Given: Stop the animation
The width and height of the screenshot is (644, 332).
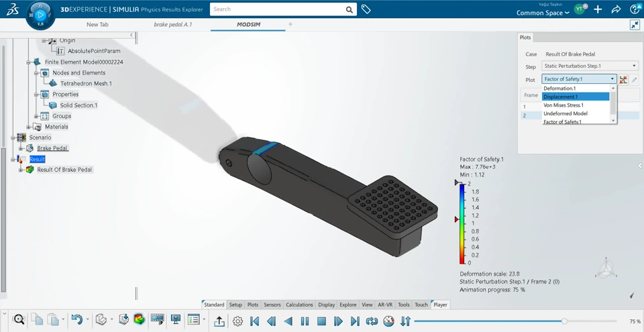Looking at the screenshot, I should point(321,321).
